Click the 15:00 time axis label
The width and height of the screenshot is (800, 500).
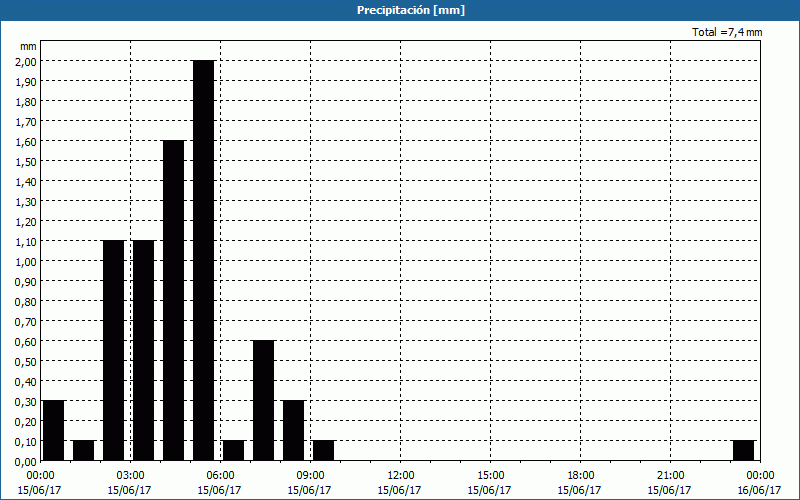(490, 476)
